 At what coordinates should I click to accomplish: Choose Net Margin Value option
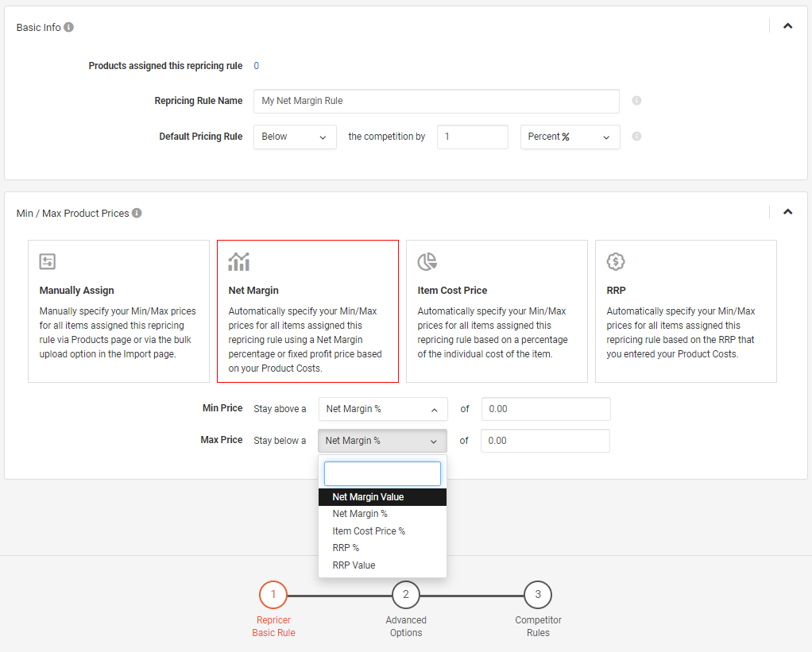pos(382,497)
